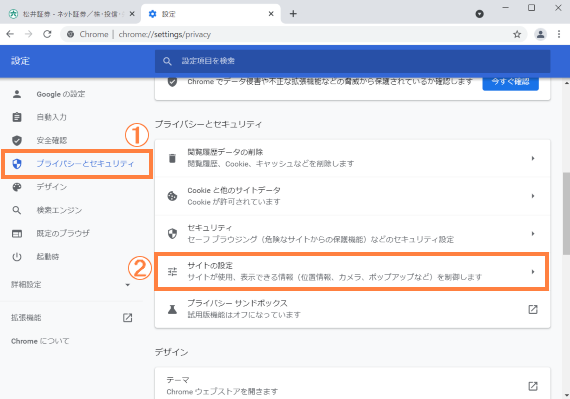The height and width of the screenshot is (399, 570).
Task: Click the cookie icon for Cookie と他のサイトデータ
Action: click(172, 196)
